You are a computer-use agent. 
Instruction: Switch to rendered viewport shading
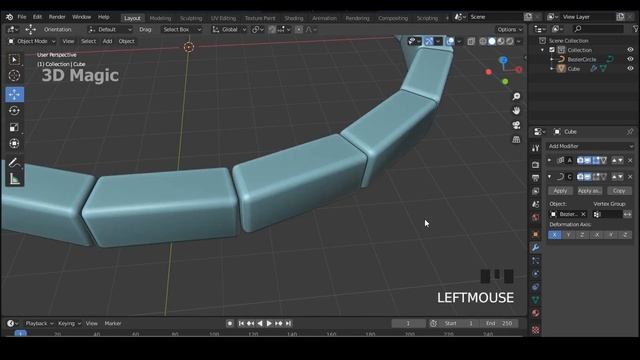tap(510, 41)
